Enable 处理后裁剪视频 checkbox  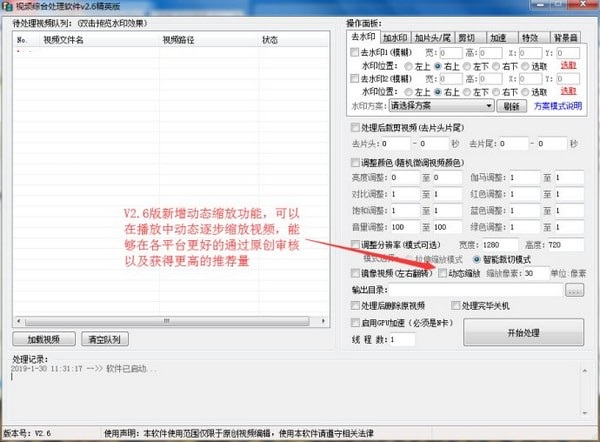coord(355,127)
